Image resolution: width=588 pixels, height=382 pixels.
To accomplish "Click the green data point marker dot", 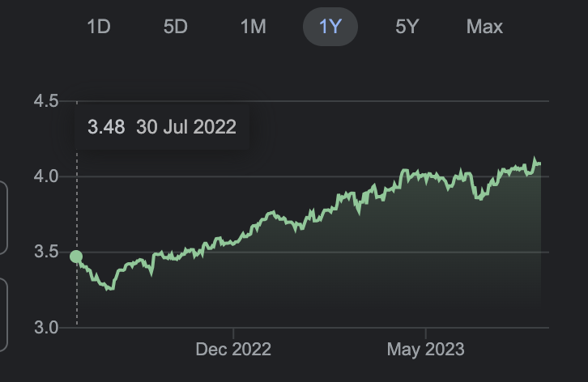I will point(76,257).
